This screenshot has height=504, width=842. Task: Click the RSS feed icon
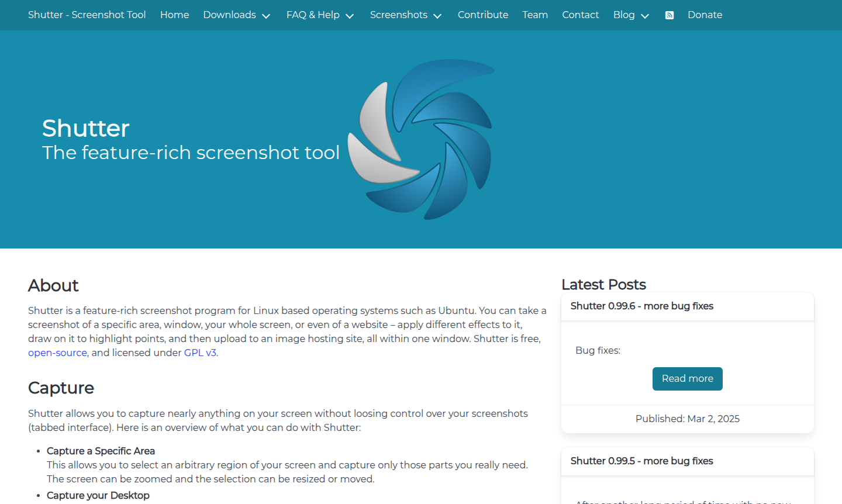coord(670,15)
